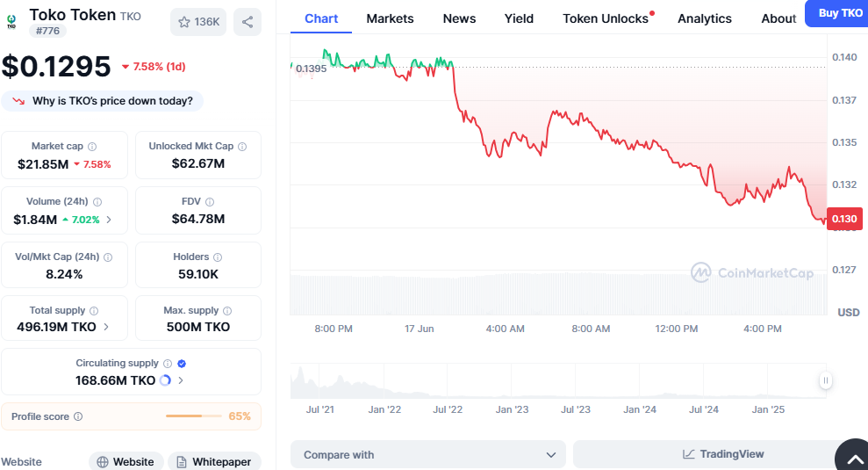Click Jul '24 on the range navigator
This screenshot has width=868, height=470.
pos(704,409)
